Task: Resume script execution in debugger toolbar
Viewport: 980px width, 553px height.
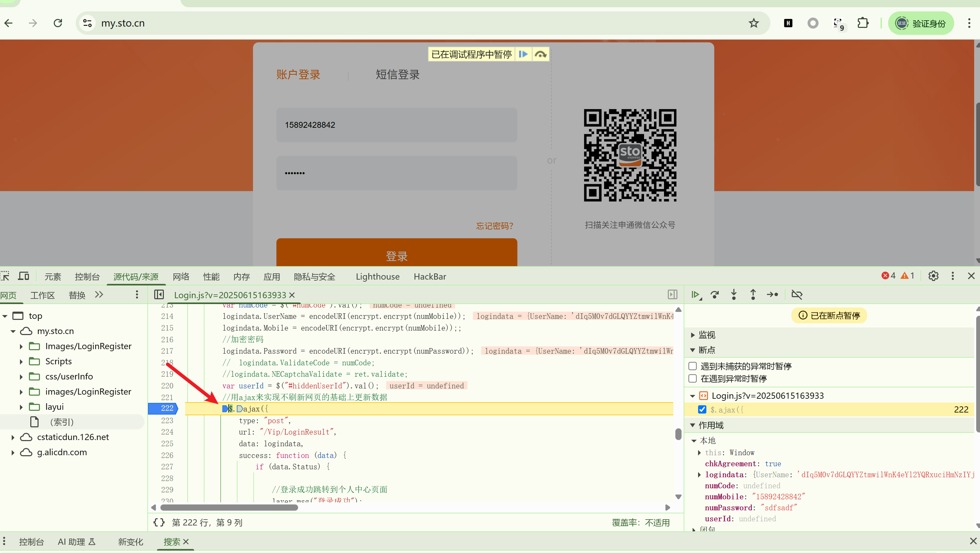Action: click(695, 295)
